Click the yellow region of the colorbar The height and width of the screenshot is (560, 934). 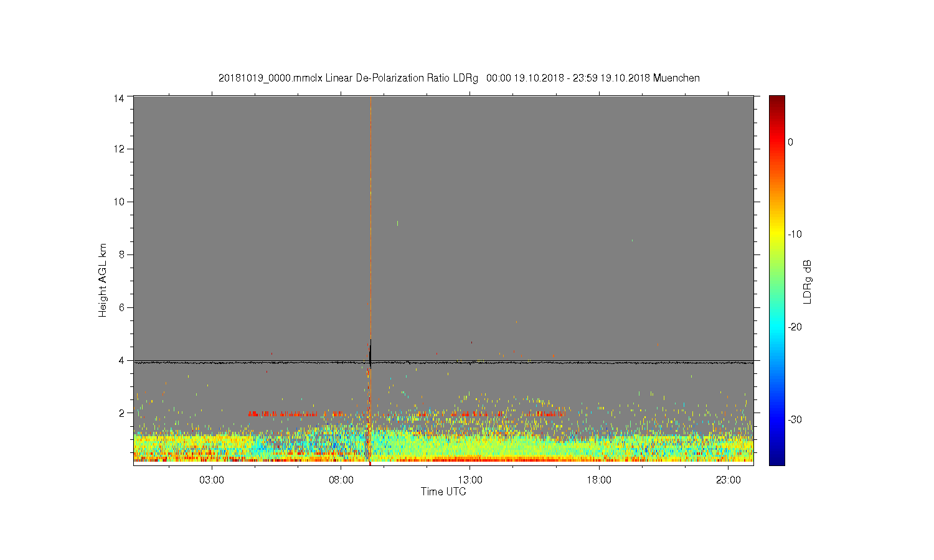point(777,233)
